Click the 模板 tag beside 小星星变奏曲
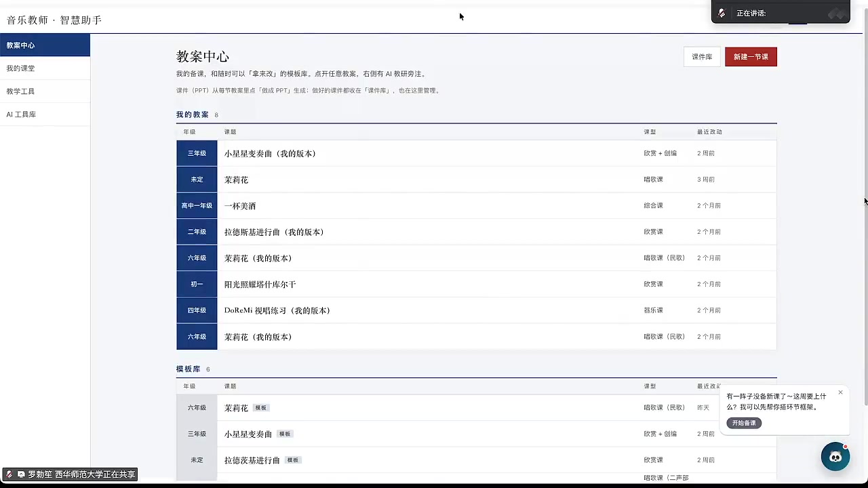 tap(285, 434)
